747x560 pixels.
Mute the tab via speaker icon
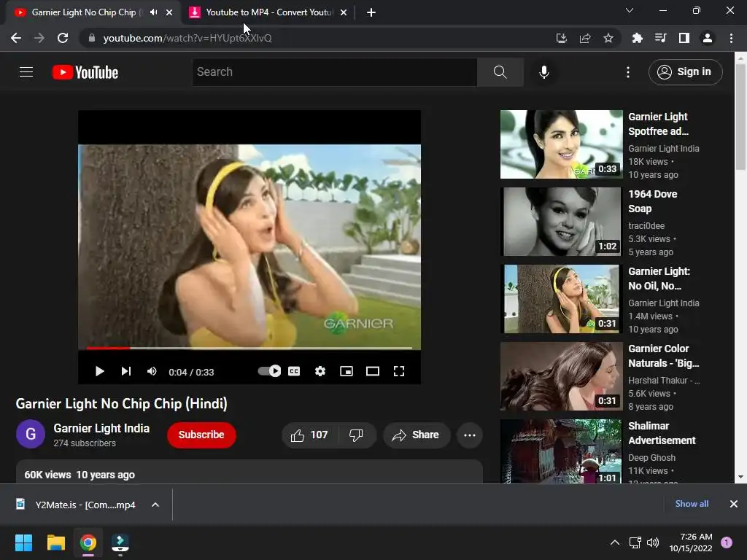pyautogui.click(x=153, y=12)
